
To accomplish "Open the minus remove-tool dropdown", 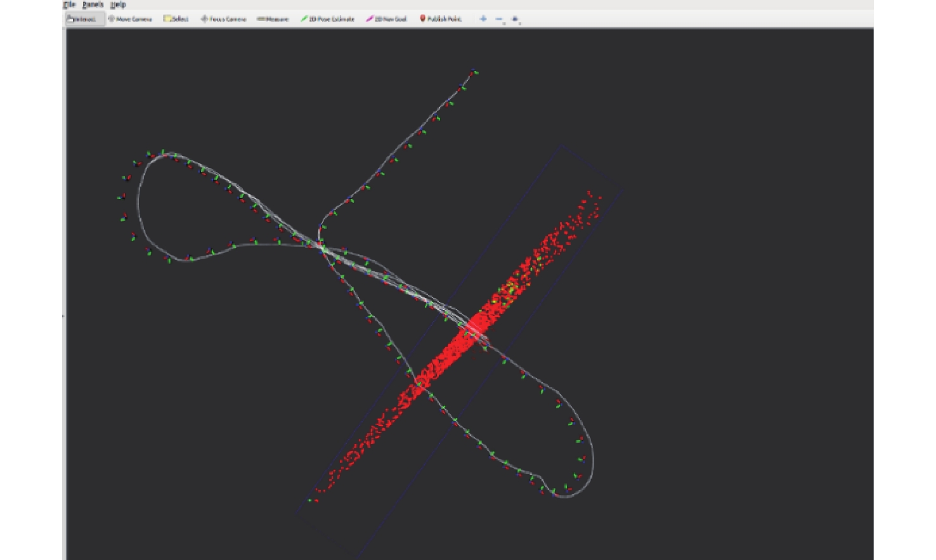I will [x=499, y=20].
